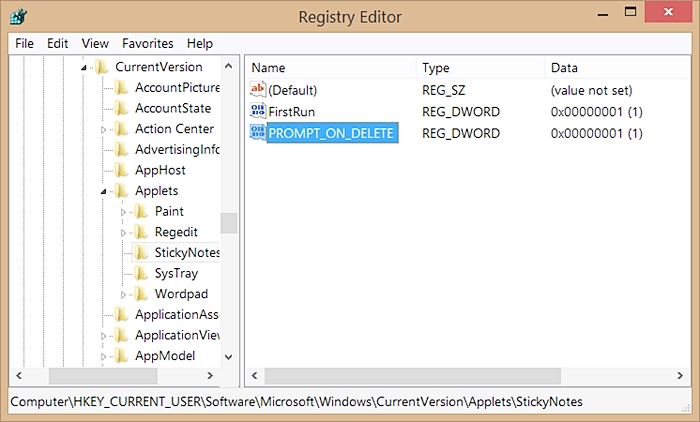
Task: Click the AppModel folder icon
Action: point(121,356)
